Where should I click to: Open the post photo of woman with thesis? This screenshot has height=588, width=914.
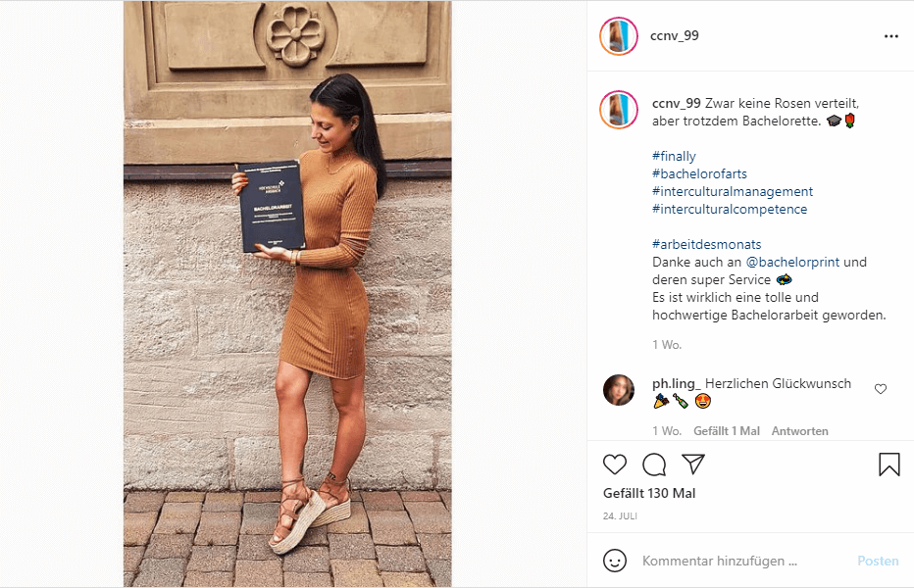(287, 294)
